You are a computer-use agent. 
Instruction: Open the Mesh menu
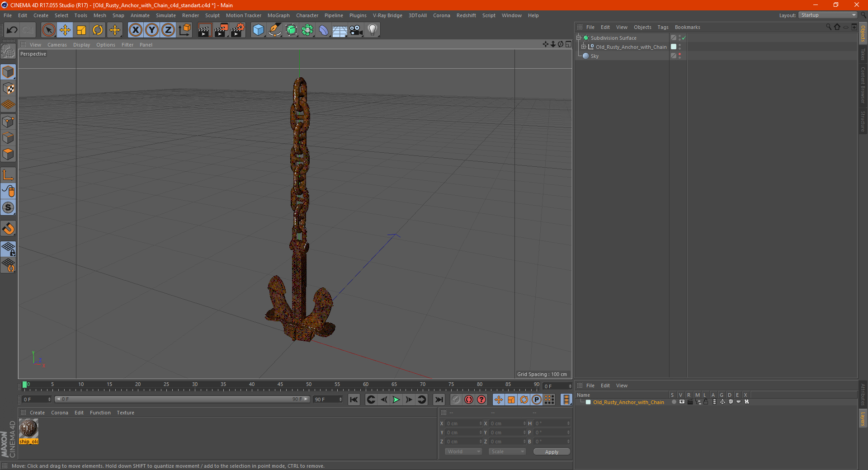tap(99, 15)
